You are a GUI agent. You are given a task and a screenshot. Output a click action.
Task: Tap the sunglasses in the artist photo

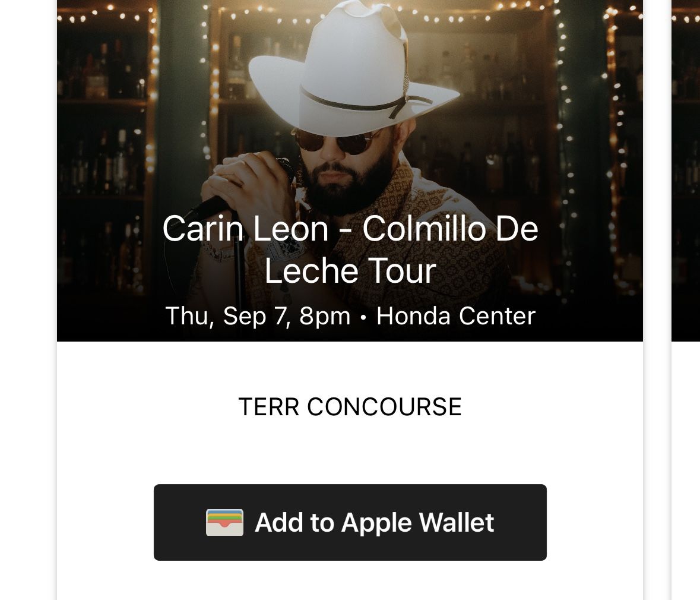pyautogui.click(x=335, y=140)
